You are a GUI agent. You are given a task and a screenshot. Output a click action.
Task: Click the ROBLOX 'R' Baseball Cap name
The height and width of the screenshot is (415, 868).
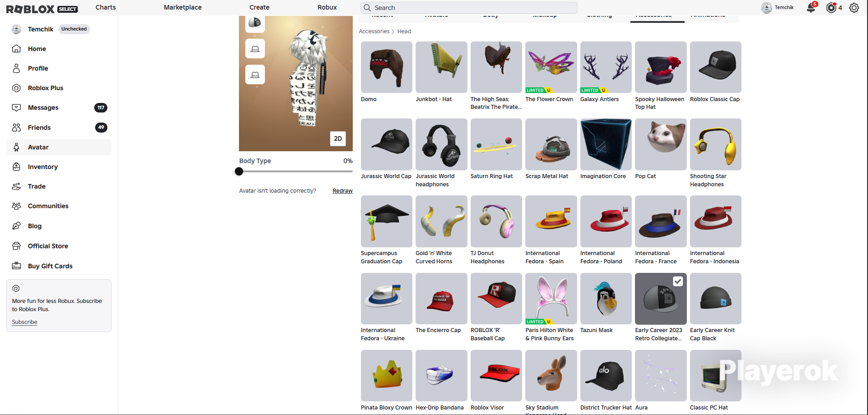pyautogui.click(x=488, y=334)
